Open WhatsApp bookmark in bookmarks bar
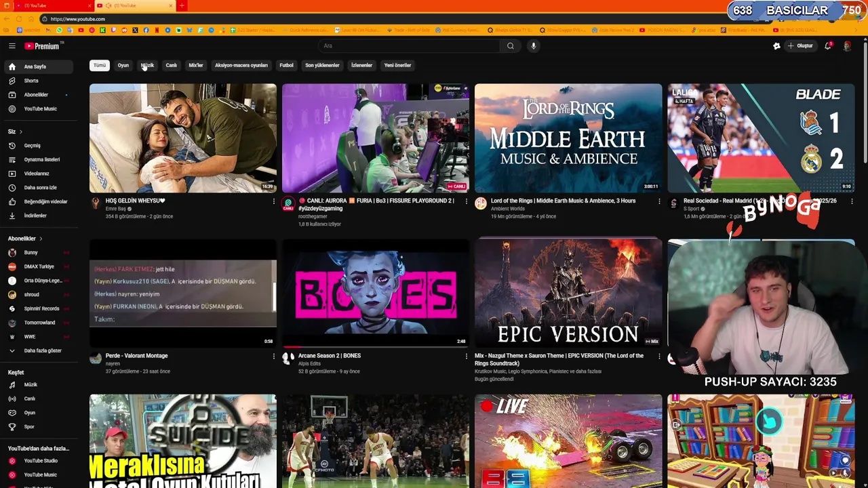This screenshot has width=868, height=488. 59,30
